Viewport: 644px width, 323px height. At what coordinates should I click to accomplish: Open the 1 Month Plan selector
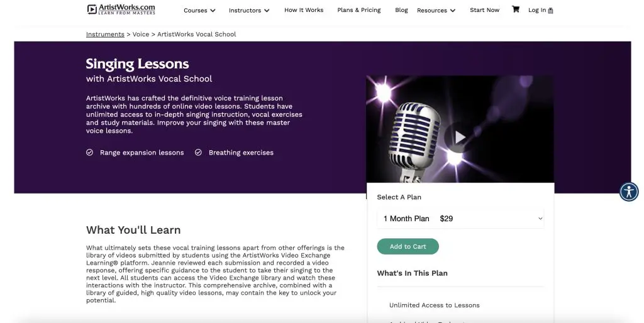(x=460, y=218)
